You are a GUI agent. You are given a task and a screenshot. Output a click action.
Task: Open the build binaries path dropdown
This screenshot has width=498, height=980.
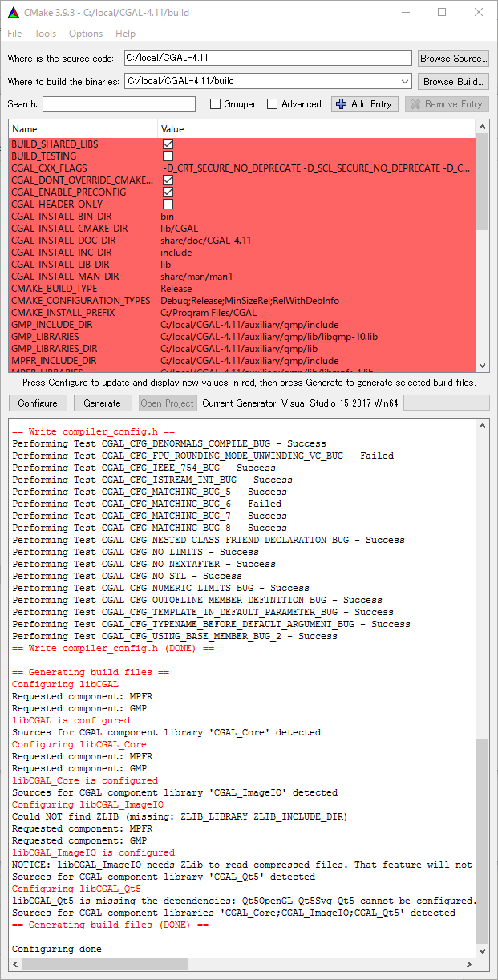point(404,81)
